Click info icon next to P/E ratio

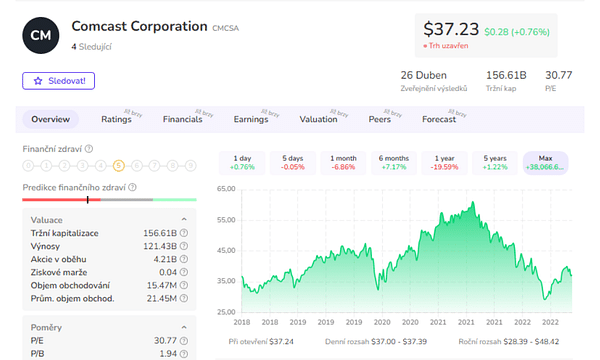[x=184, y=340]
